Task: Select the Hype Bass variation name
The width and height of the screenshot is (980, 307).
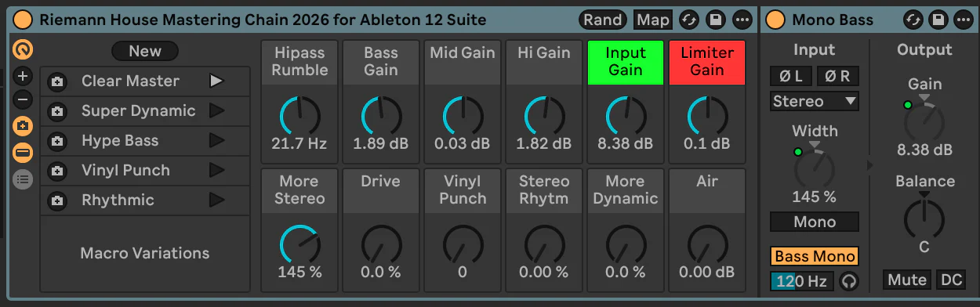Action: pyautogui.click(x=120, y=140)
